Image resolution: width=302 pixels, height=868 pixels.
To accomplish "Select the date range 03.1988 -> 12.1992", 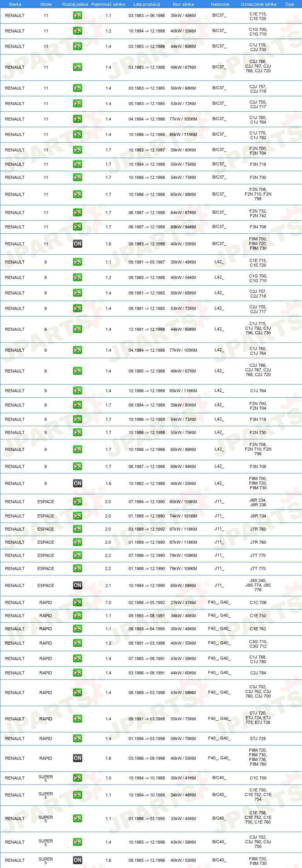I will point(147,529).
